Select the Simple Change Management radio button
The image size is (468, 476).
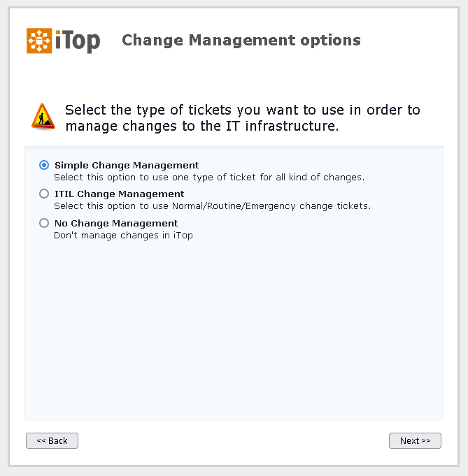(44, 165)
